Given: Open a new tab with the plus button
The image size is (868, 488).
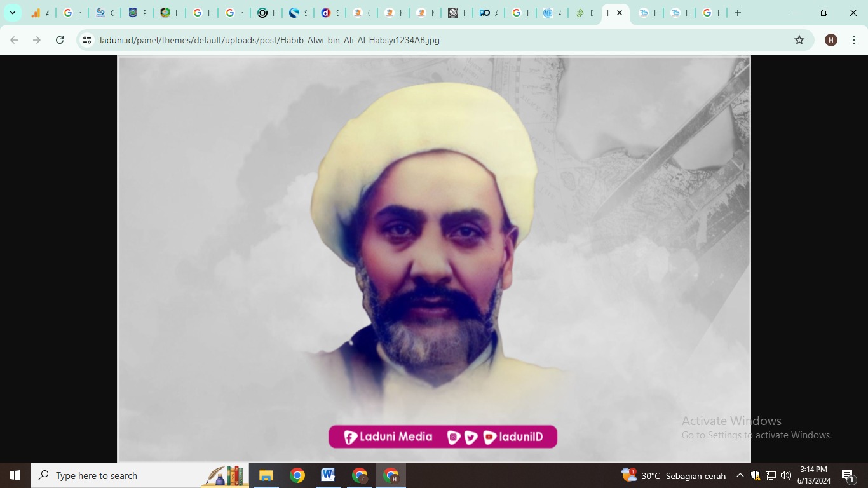Looking at the screenshot, I should coord(737,12).
